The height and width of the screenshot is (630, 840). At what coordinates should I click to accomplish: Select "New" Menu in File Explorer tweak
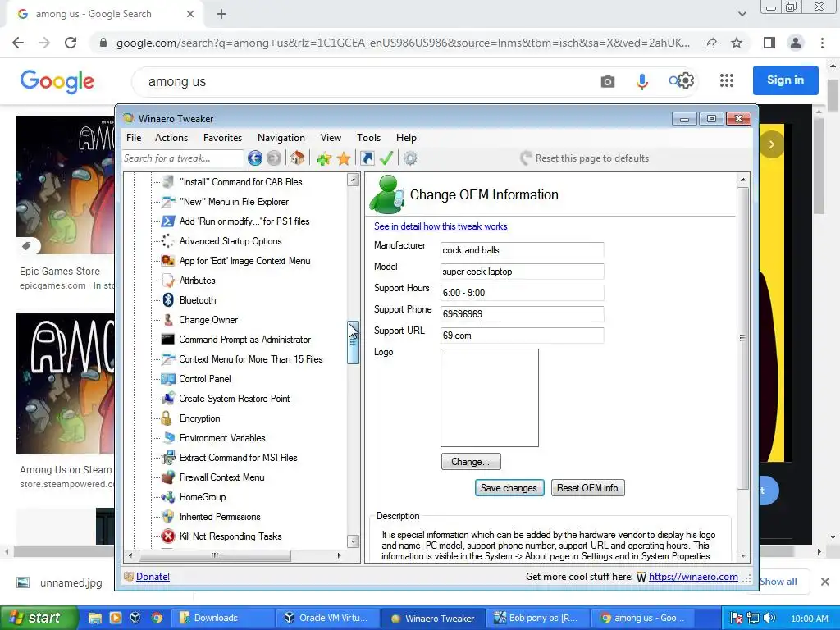pyautogui.click(x=234, y=202)
